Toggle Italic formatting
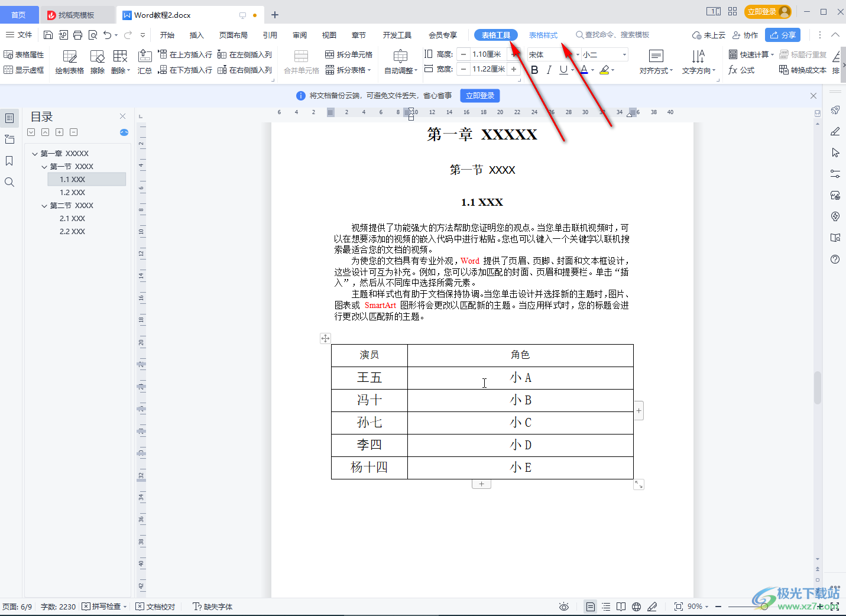The image size is (846, 616). click(x=549, y=70)
